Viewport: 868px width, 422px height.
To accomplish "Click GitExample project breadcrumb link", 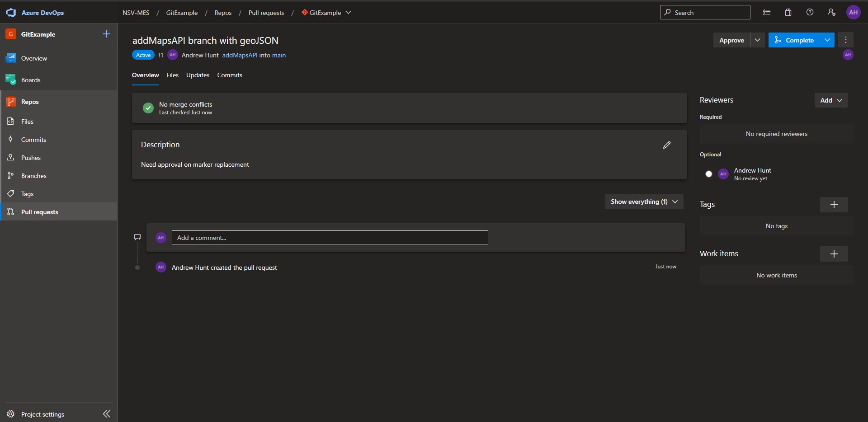I will coord(182,13).
